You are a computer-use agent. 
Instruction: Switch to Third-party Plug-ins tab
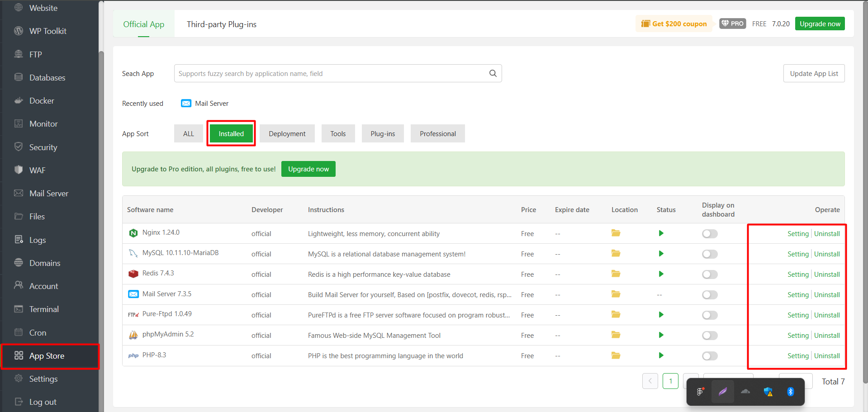tap(221, 24)
